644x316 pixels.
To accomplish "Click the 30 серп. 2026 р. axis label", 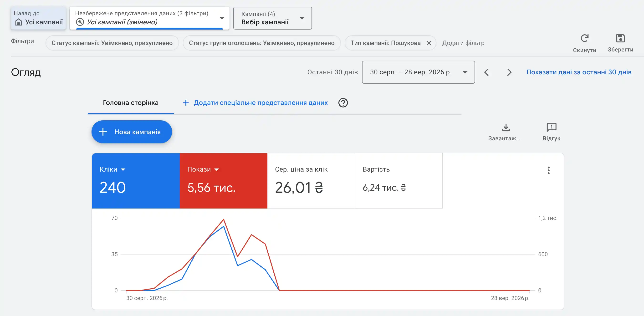I will [147, 298].
